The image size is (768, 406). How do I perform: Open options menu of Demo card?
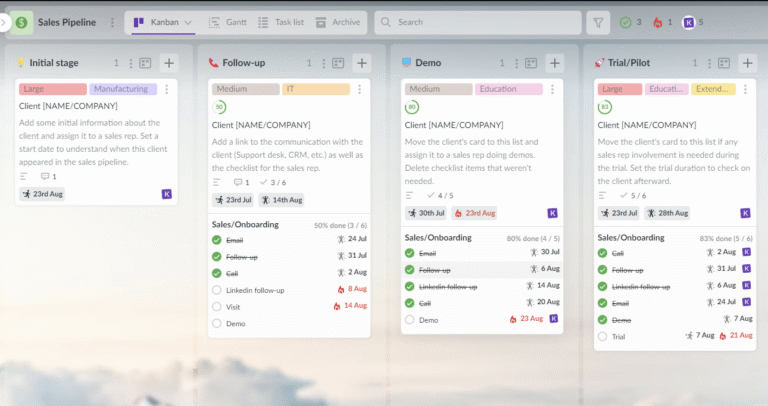point(552,89)
